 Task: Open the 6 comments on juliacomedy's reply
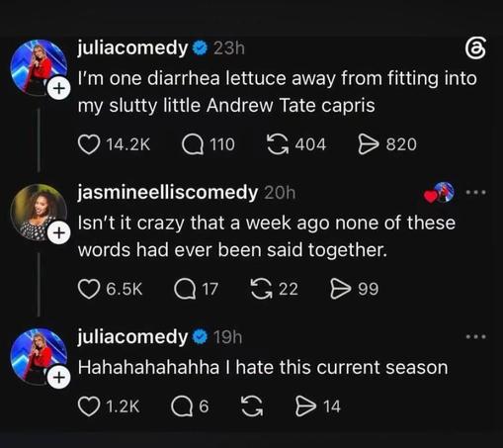(182, 406)
